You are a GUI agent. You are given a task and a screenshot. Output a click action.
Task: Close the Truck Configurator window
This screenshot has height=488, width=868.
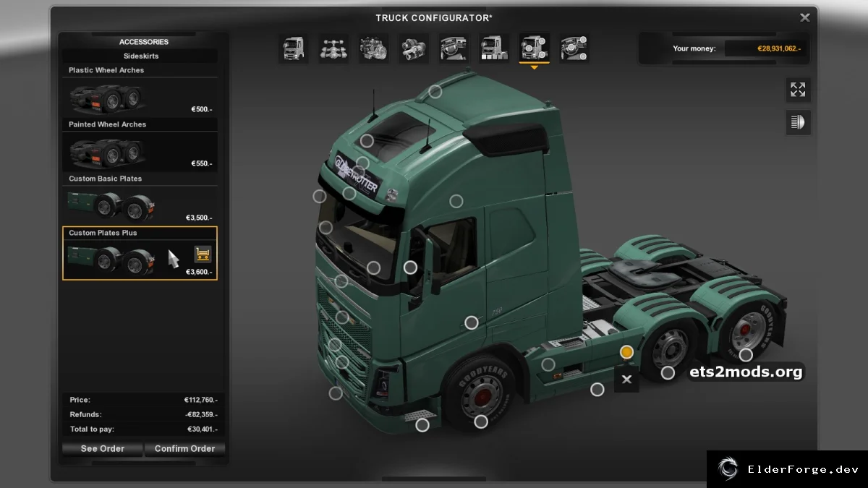(x=804, y=17)
